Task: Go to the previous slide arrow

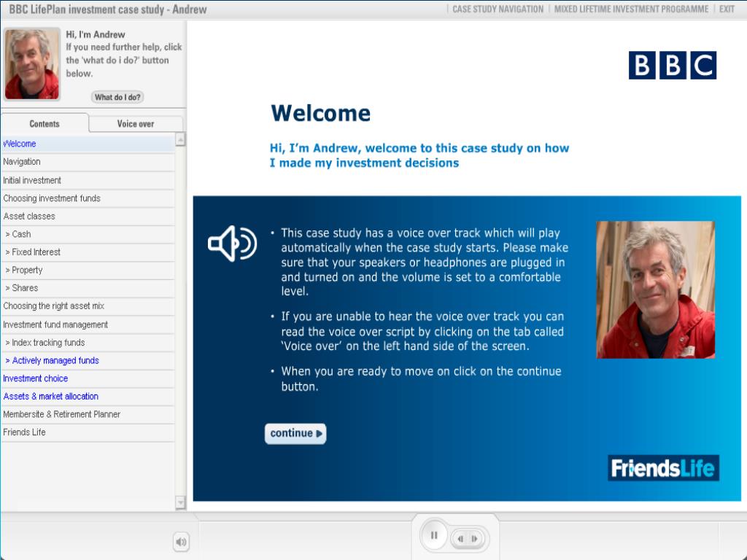Action: click(x=461, y=539)
